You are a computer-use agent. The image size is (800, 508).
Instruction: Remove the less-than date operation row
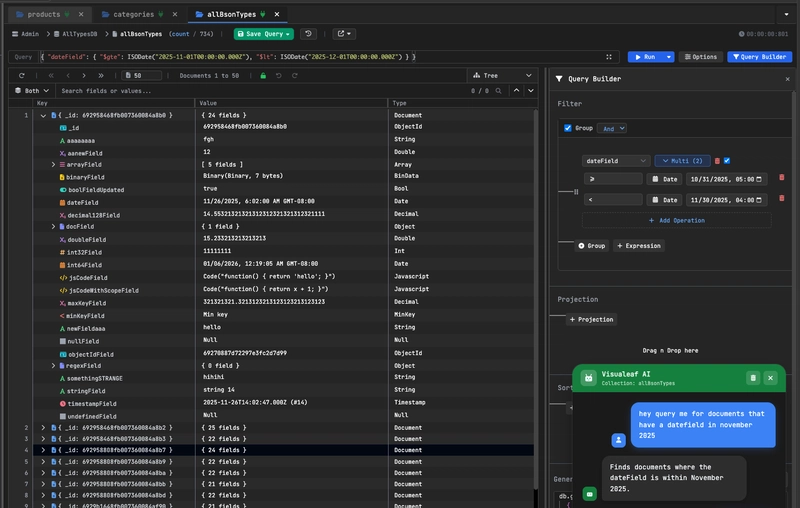(781, 199)
